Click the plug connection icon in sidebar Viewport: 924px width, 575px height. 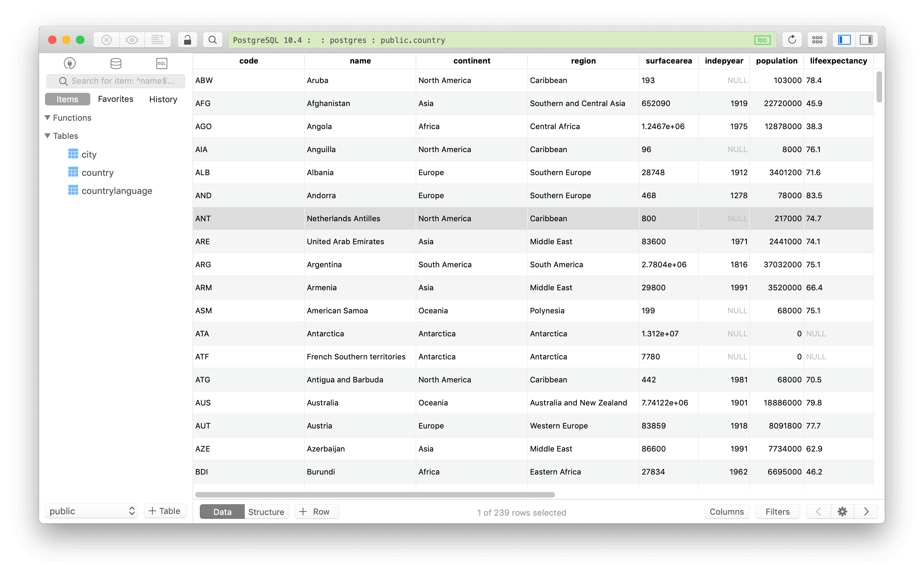point(69,63)
